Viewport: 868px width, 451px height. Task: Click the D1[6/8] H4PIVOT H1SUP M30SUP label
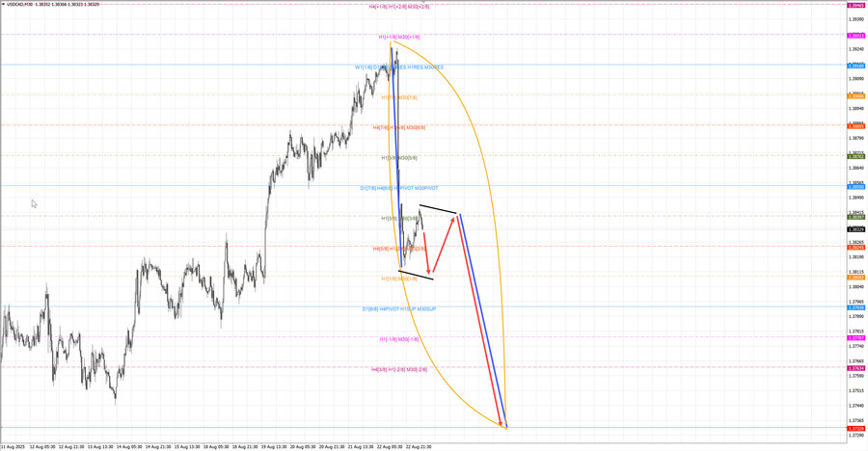coord(399,308)
